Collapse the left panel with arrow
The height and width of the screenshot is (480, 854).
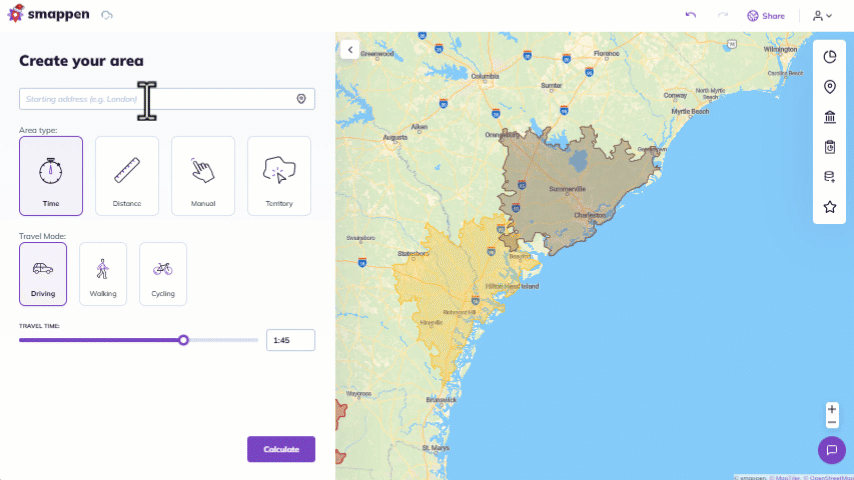pos(350,50)
